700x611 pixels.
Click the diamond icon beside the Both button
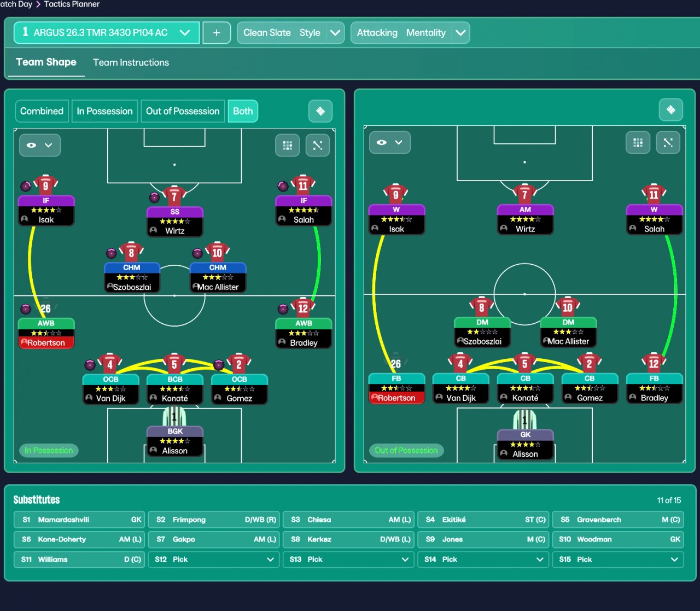pos(320,111)
